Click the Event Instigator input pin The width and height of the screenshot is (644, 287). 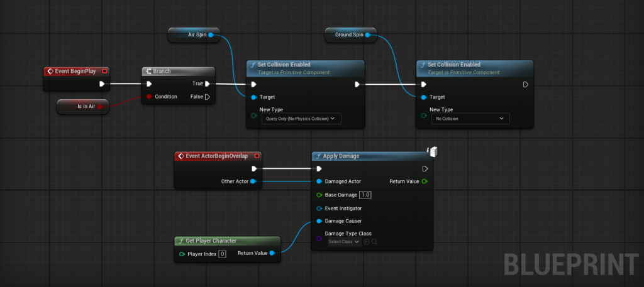pyautogui.click(x=319, y=208)
